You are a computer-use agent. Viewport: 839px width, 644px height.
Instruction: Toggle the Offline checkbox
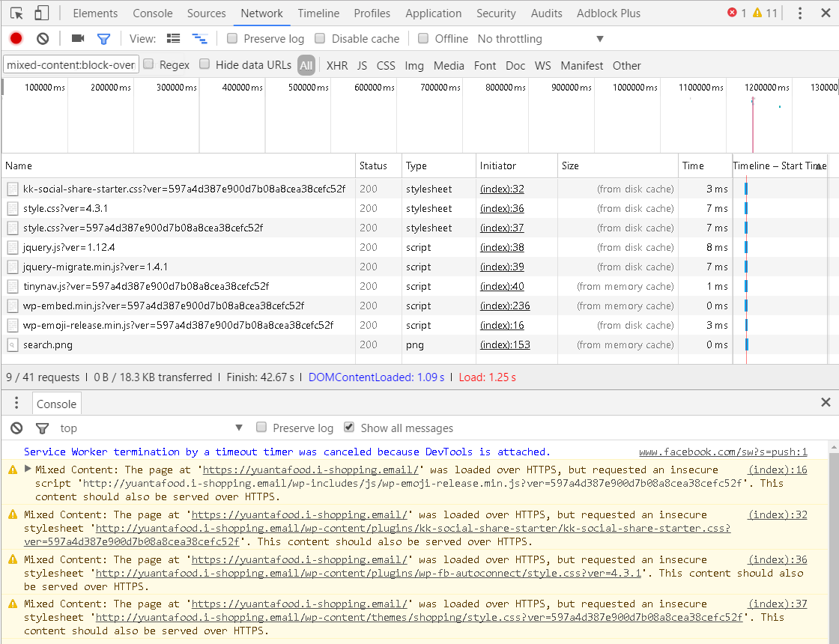423,38
